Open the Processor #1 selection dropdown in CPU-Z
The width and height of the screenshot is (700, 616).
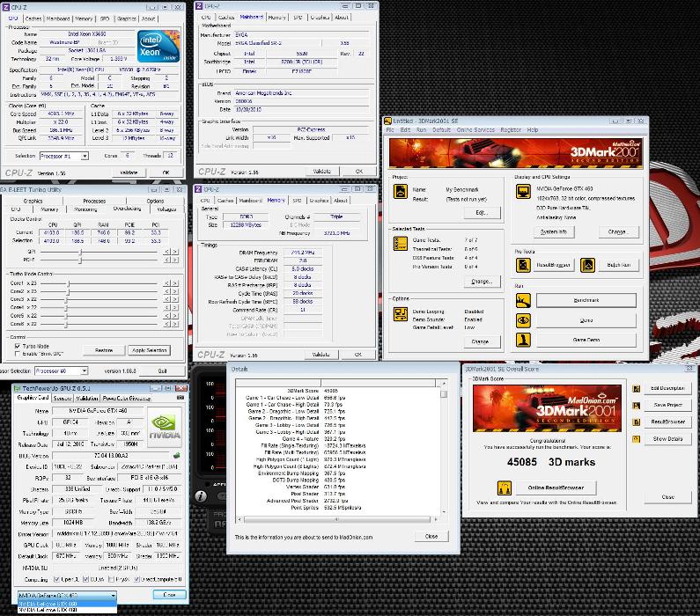(85, 156)
